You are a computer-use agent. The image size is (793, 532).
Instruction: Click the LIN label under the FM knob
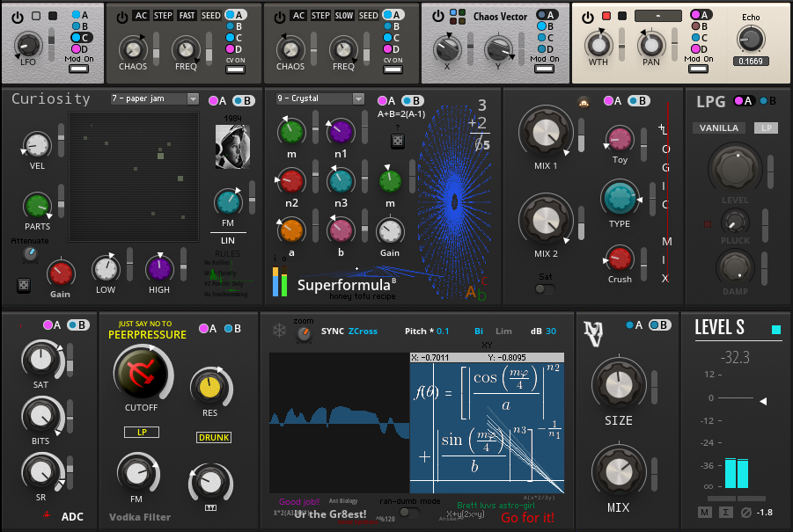[x=228, y=240]
